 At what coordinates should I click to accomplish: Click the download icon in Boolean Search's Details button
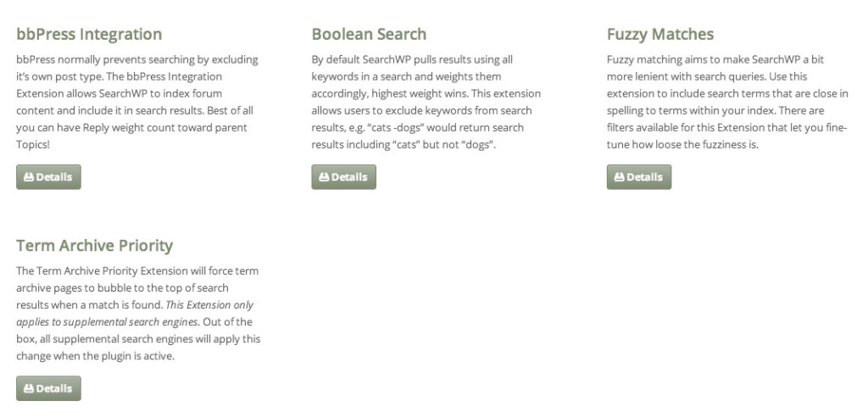324,177
